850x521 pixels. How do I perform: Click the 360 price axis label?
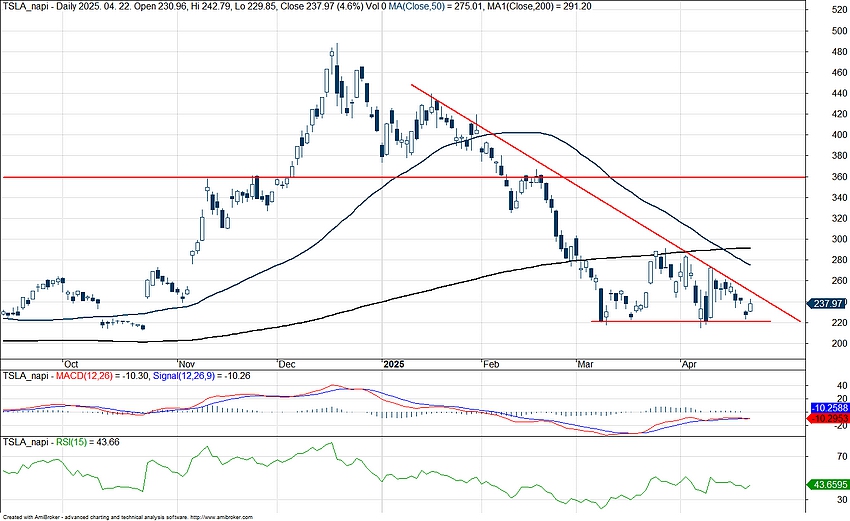[839, 177]
